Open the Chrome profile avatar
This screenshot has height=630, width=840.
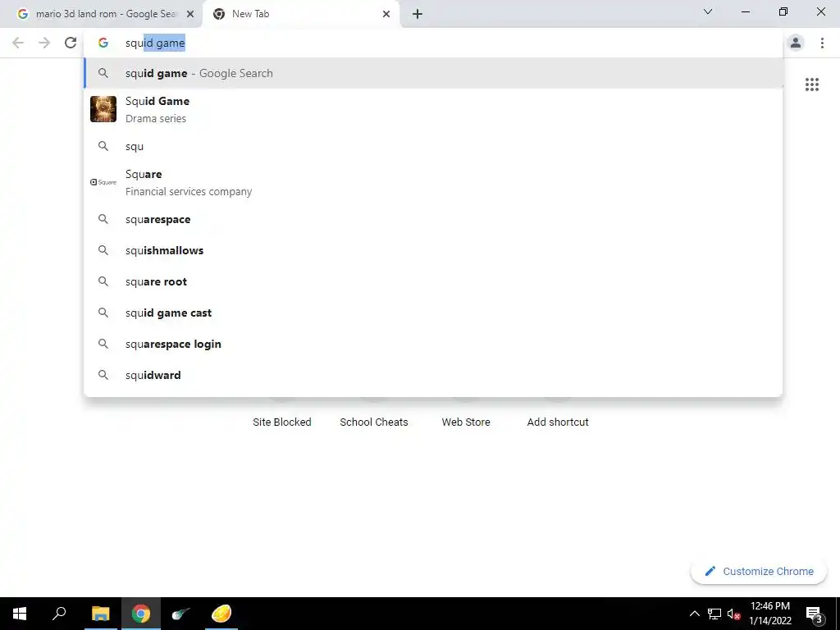tap(796, 43)
